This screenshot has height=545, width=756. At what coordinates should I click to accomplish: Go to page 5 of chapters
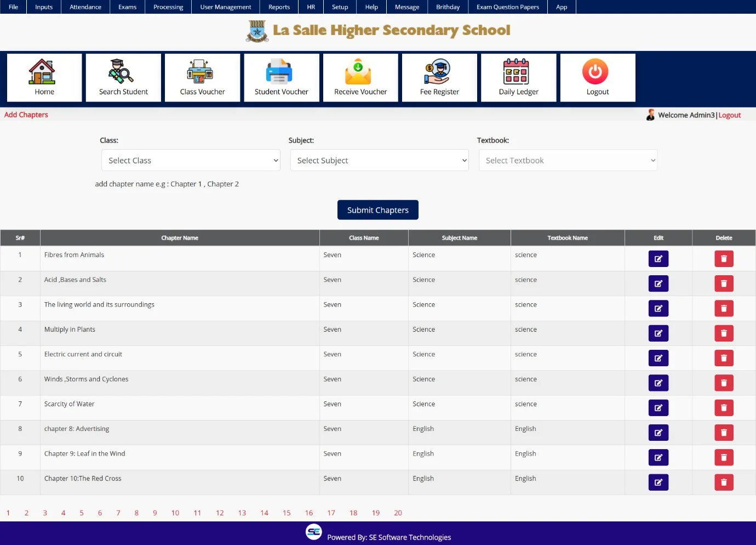(x=82, y=513)
